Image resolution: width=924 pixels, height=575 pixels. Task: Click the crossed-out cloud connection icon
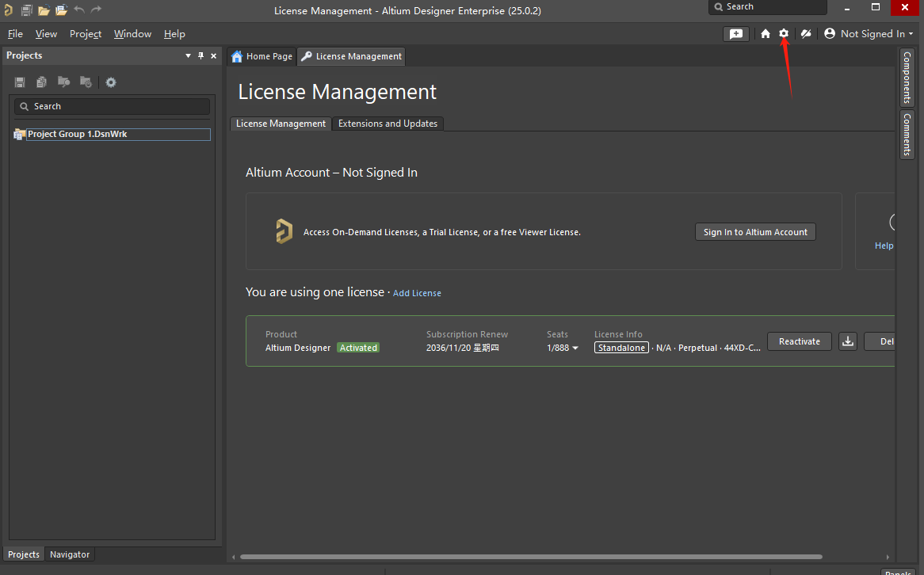(x=806, y=33)
